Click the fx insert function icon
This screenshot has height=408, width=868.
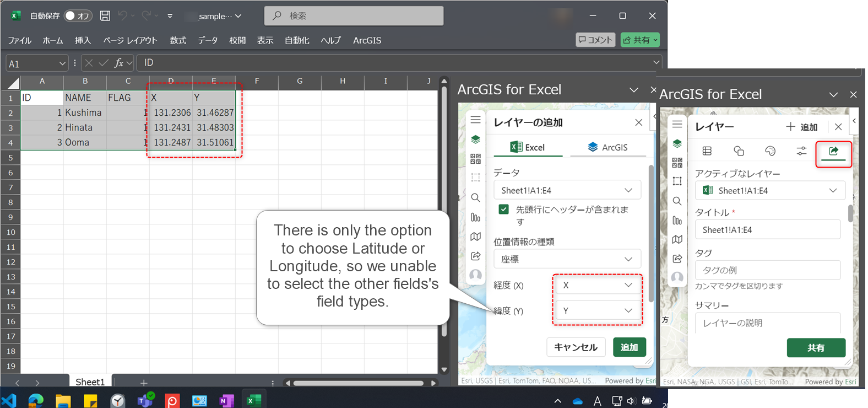pyautogui.click(x=118, y=63)
